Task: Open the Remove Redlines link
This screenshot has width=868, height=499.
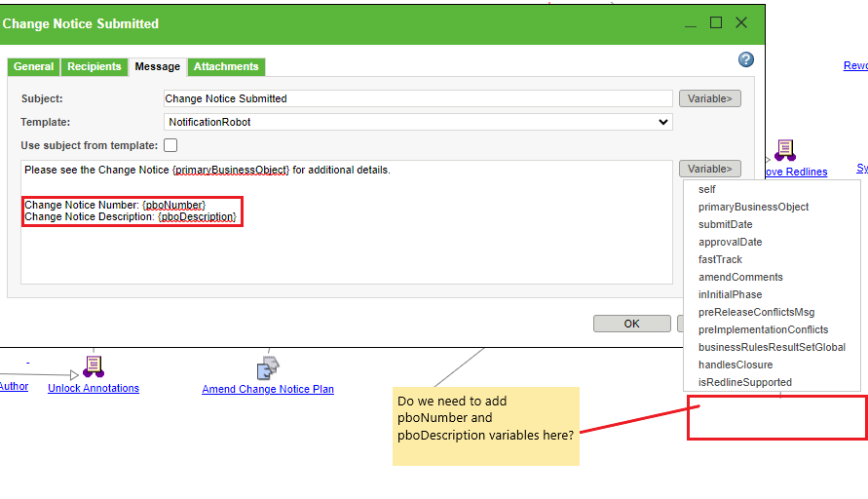Action: pyautogui.click(x=796, y=172)
